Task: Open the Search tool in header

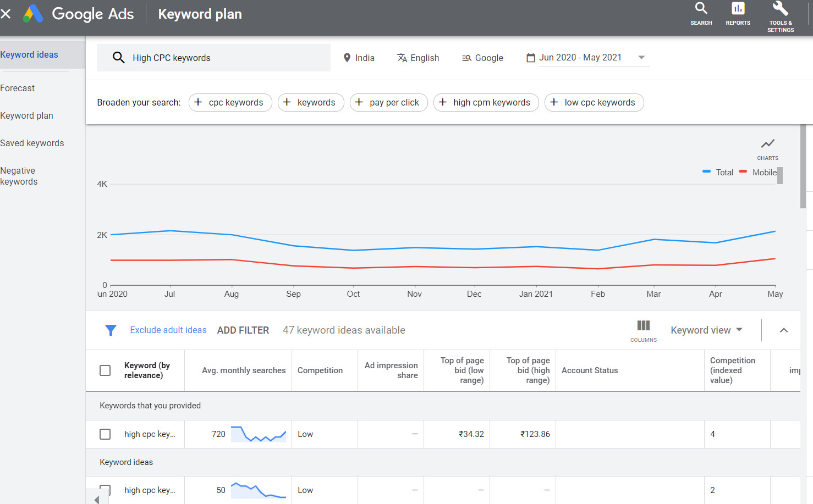Action: point(701,14)
